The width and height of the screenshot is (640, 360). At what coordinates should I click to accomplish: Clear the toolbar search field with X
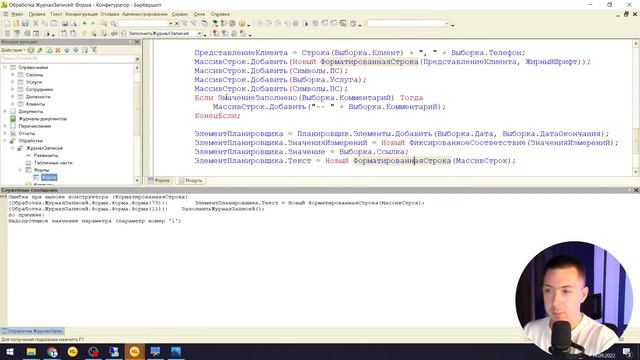pyautogui.click(x=177, y=24)
